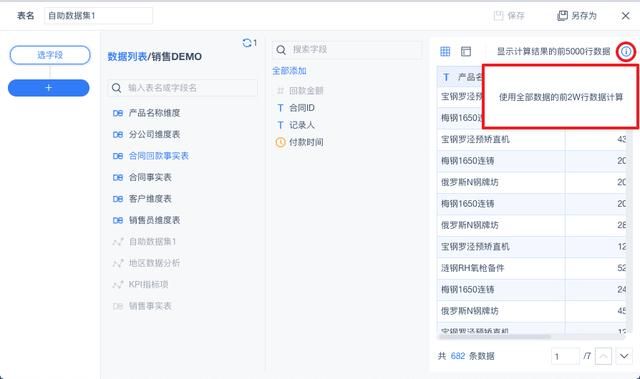
Task: Switch to table grid preview icon
Action: (445, 51)
